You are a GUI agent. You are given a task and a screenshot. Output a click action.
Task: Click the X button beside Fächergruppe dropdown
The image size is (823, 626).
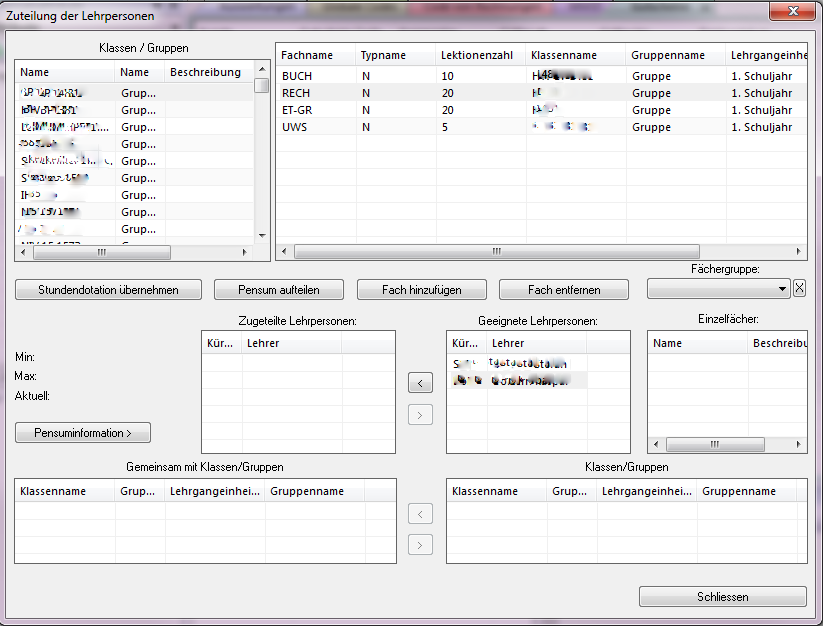799,289
